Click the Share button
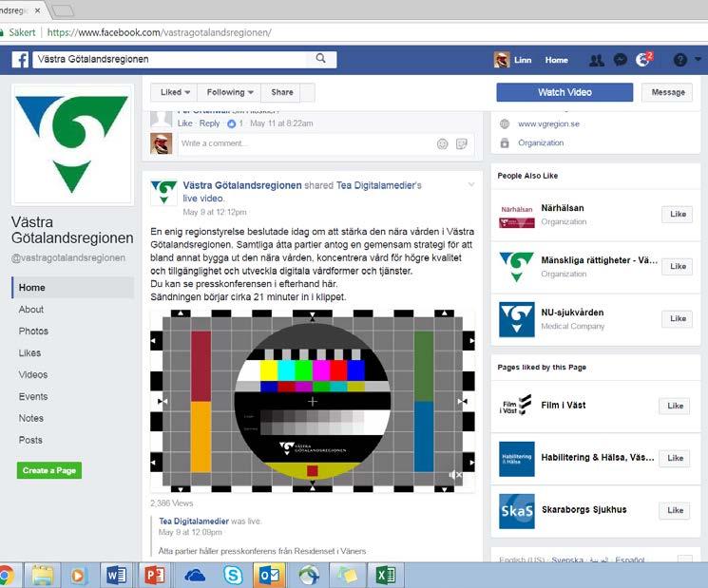 coord(281,92)
